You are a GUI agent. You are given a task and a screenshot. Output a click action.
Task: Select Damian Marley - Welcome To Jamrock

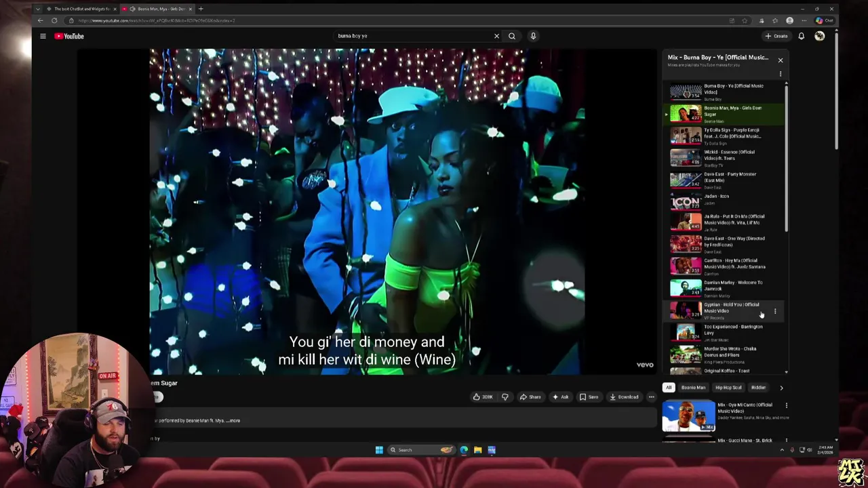point(724,288)
